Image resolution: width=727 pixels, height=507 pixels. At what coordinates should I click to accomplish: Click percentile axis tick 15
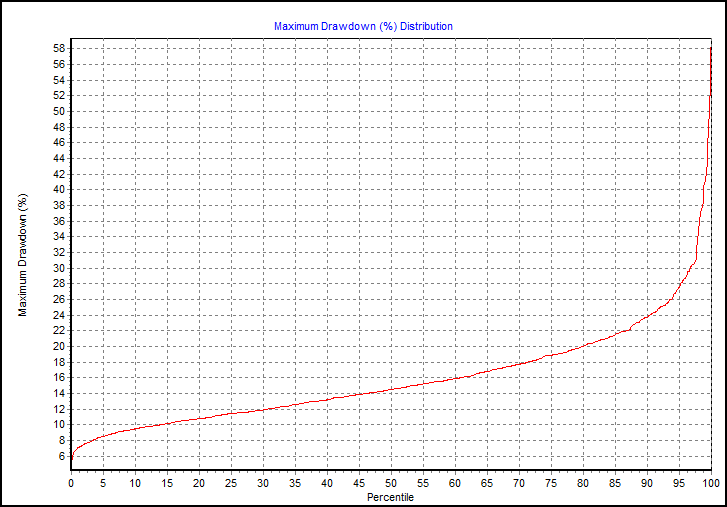coord(167,483)
